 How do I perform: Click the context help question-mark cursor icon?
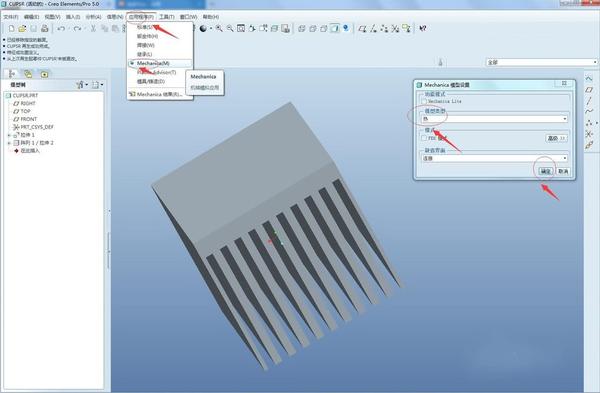click(423, 28)
